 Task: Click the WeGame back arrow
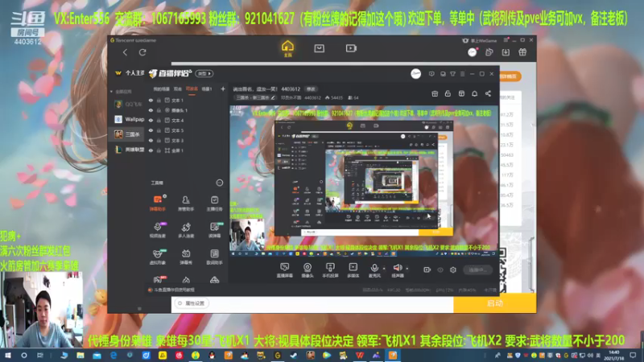pos(126,52)
